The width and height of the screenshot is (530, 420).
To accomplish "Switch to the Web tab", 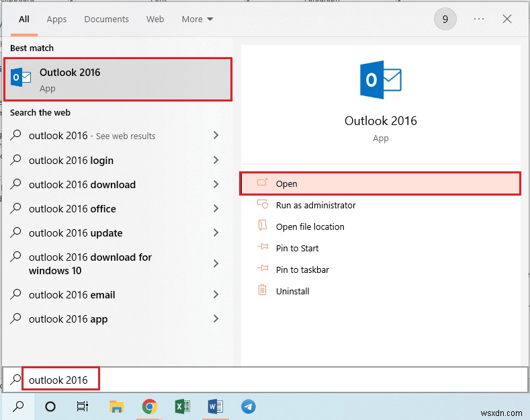I will tap(155, 19).
